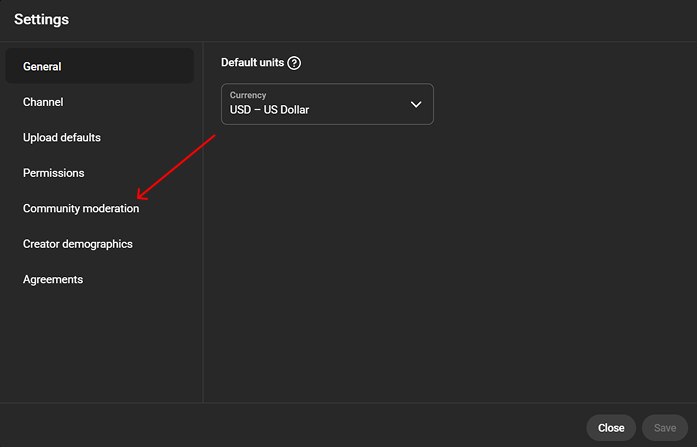Screen dimensions: 697x447
Task: Expand the Currency dropdown arrow
Action: point(416,104)
